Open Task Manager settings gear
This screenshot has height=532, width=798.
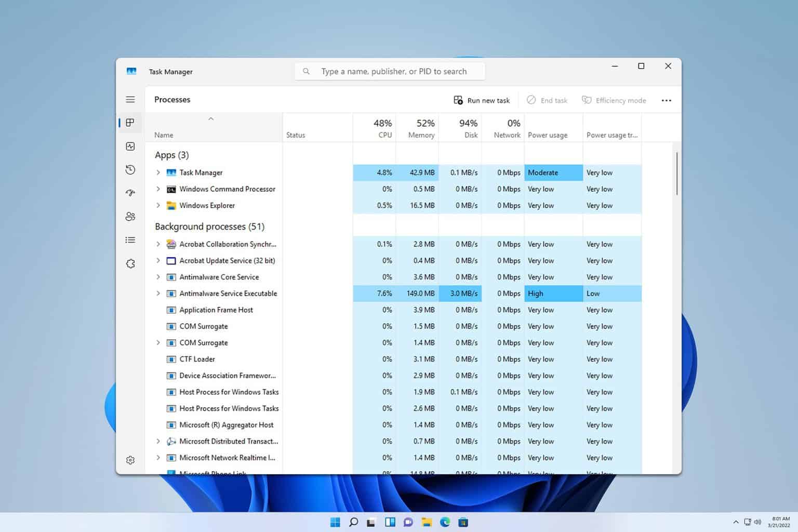[x=130, y=460]
